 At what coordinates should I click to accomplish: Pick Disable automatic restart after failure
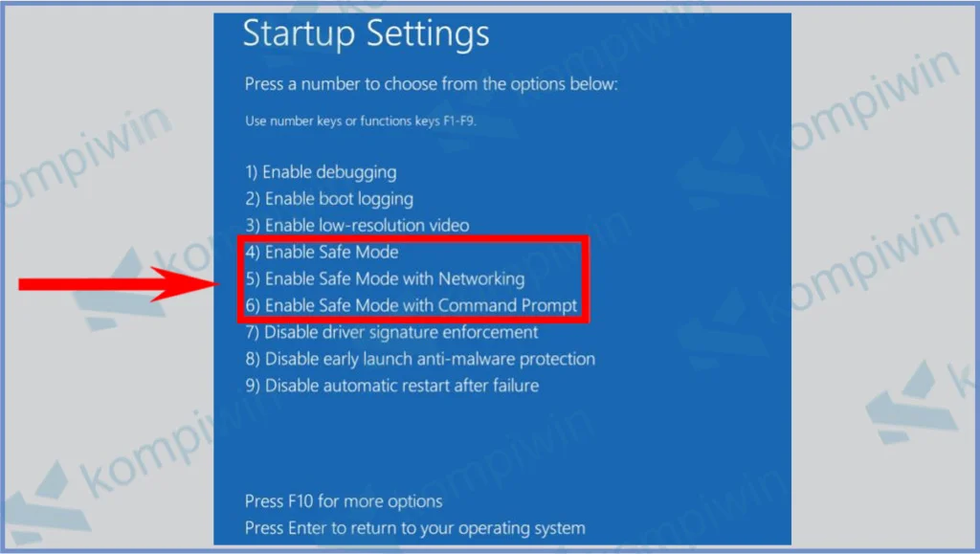[391, 387]
